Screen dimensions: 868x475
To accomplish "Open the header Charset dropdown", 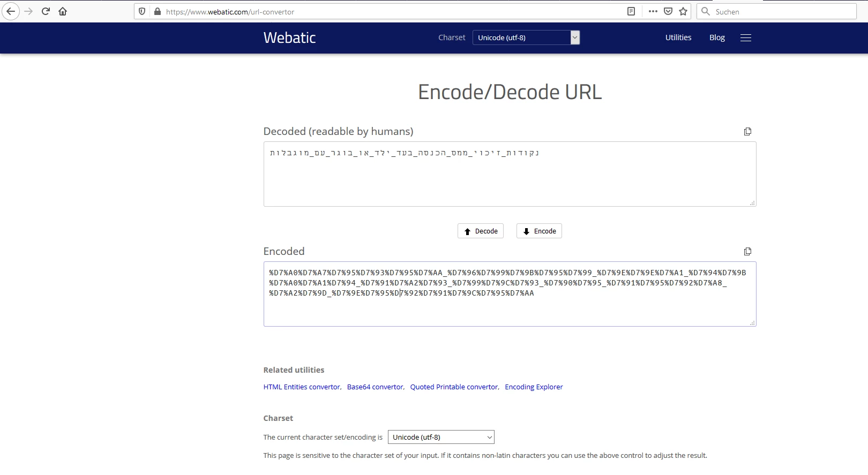I will (x=526, y=37).
